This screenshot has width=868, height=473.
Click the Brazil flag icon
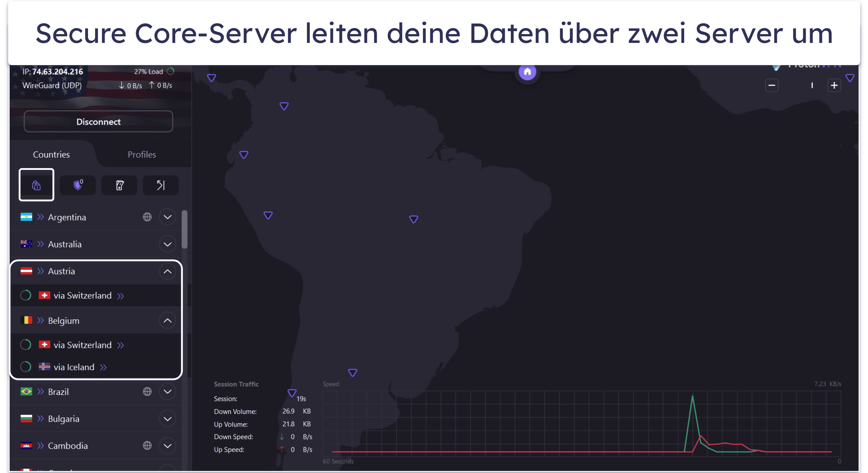[x=26, y=391]
